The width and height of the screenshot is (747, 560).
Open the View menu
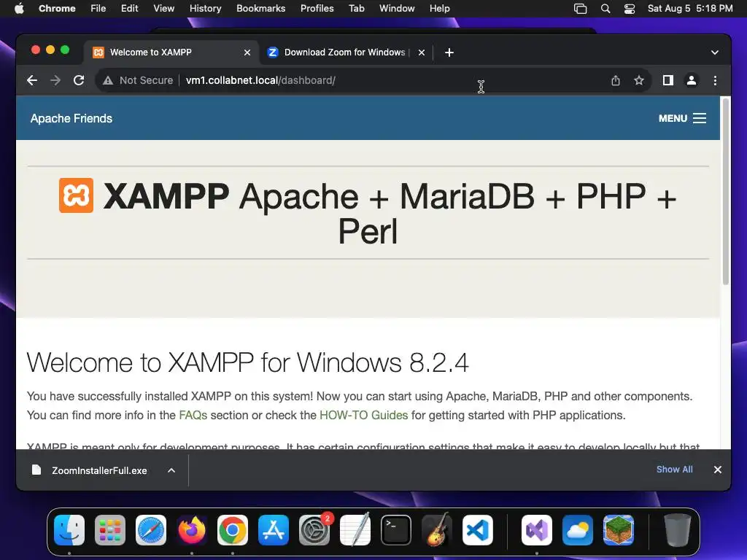click(x=164, y=9)
